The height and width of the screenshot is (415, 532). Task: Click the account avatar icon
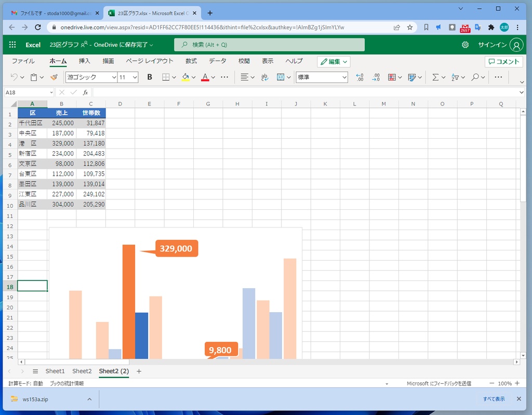click(516, 45)
